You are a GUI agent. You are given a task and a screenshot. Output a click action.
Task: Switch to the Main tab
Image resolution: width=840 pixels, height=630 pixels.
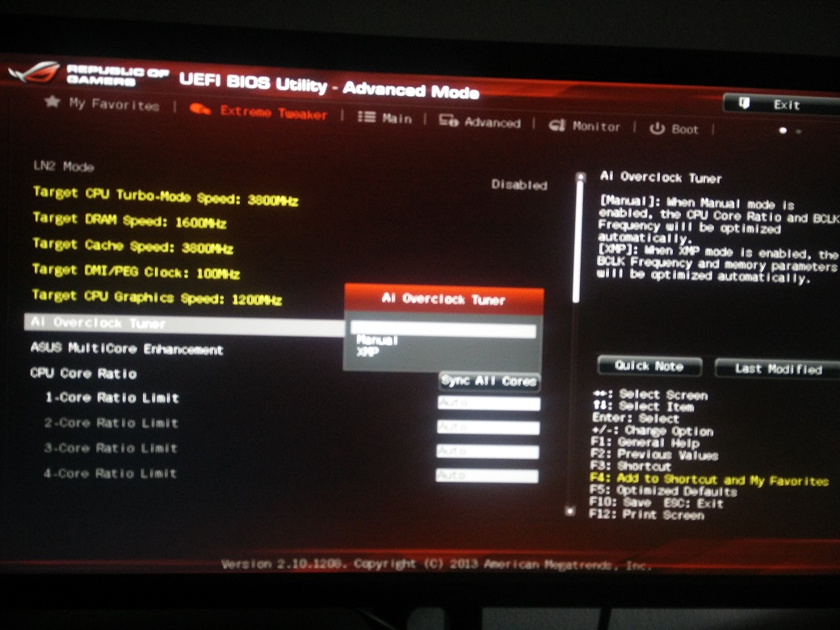click(397, 118)
